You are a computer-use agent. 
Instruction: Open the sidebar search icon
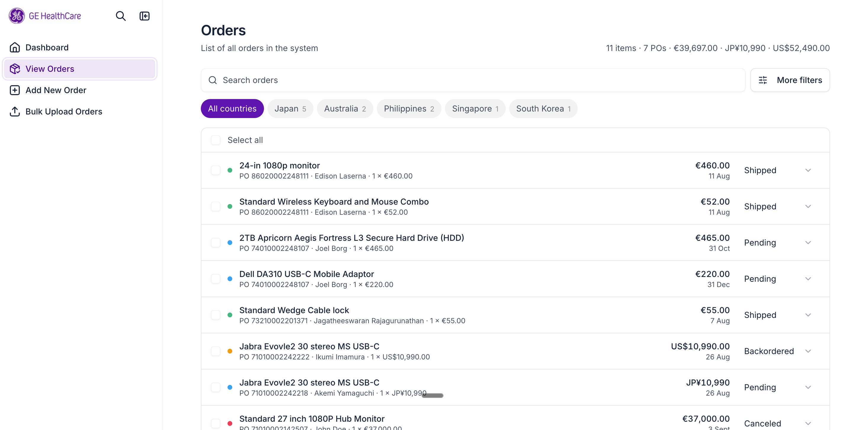pyautogui.click(x=121, y=16)
